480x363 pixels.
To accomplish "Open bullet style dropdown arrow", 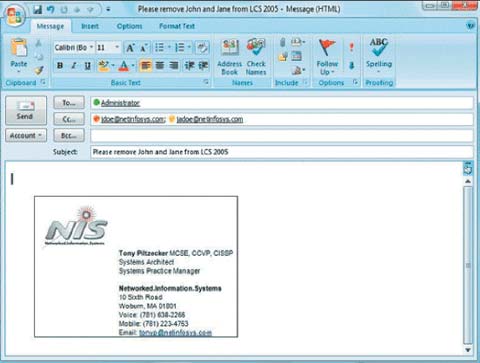I will 169,48.
